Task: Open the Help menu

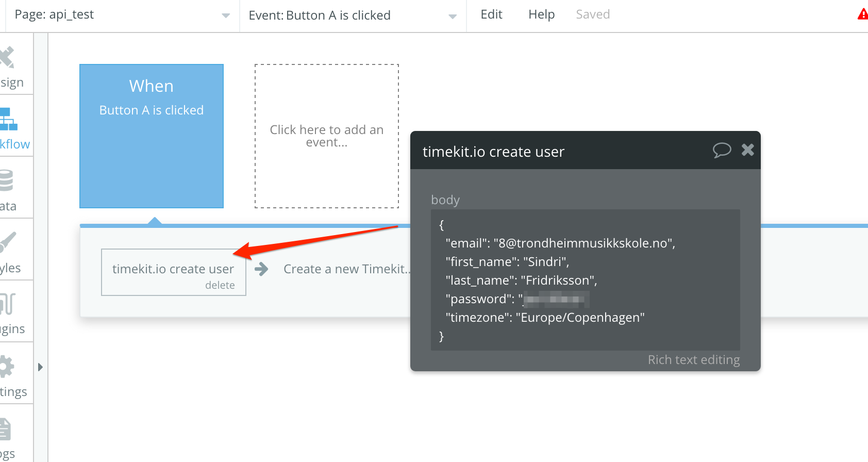Action: click(x=541, y=14)
